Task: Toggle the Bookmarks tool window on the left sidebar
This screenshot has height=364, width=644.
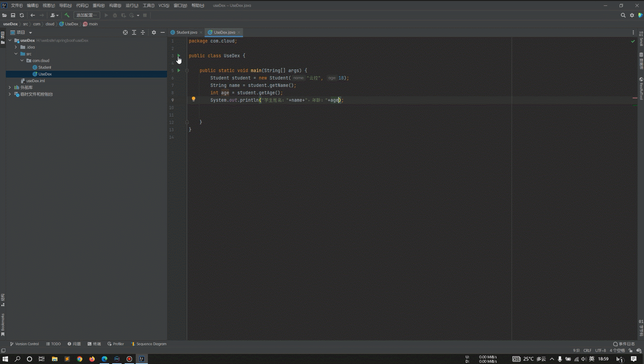Action: click(x=3, y=323)
